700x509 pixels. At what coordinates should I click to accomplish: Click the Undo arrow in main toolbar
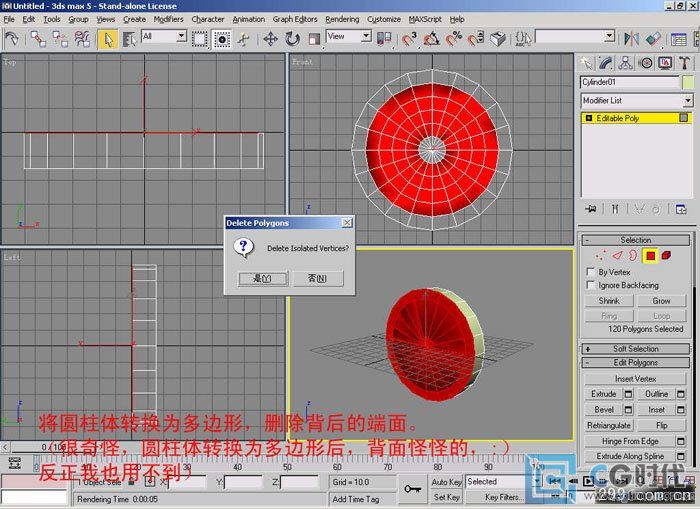11,39
